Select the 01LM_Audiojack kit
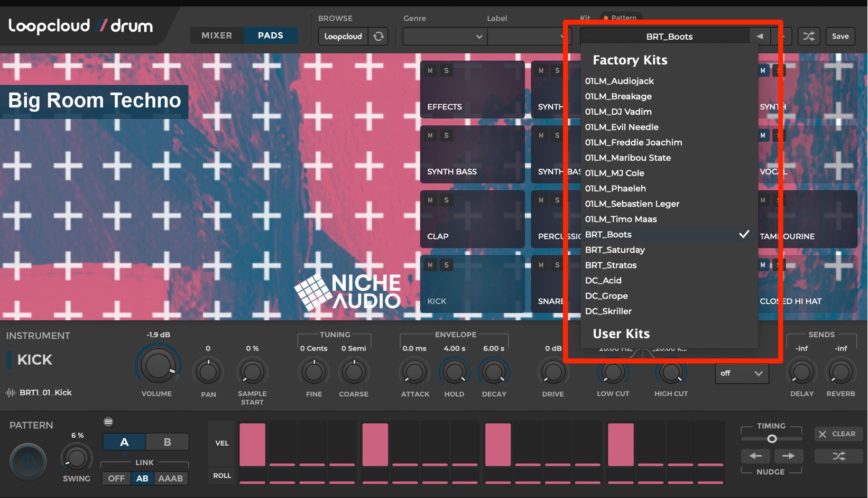This screenshot has width=868, height=498. pos(669,81)
